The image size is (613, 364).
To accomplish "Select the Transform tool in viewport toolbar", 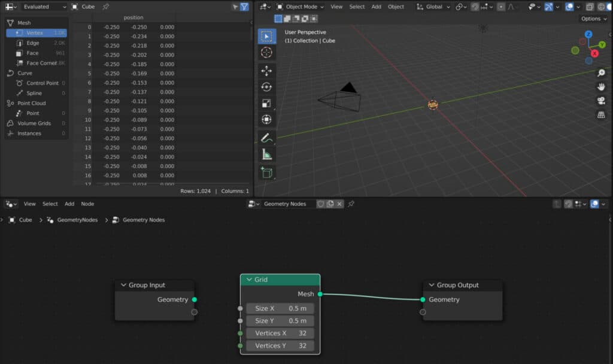I will pos(266,119).
